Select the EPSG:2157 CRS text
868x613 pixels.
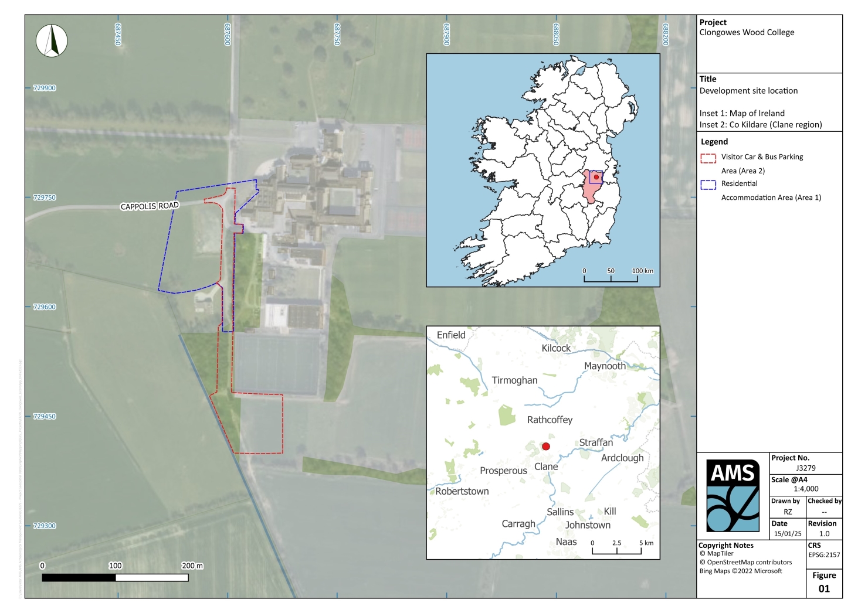[x=824, y=555]
